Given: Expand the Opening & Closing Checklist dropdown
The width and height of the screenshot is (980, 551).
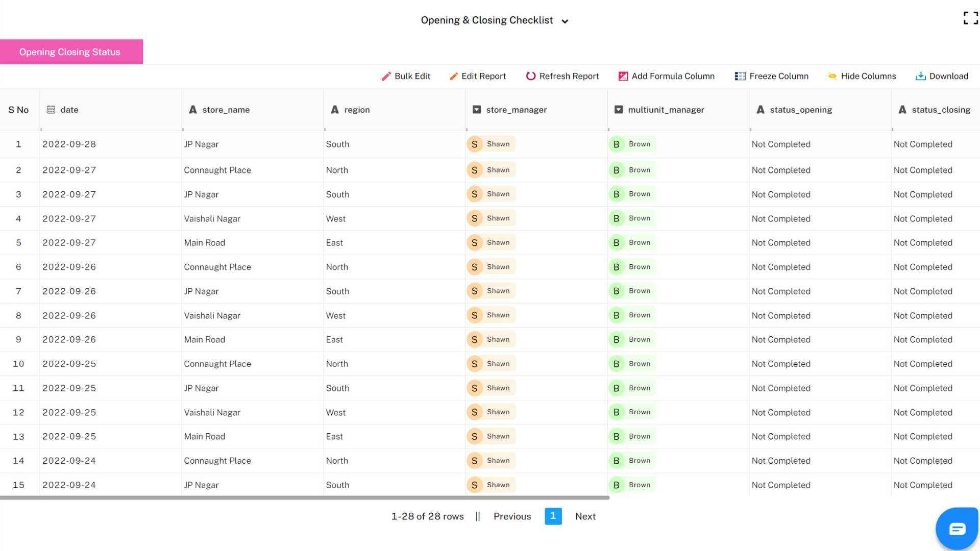Looking at the screenshot, I should coord(565,21).
